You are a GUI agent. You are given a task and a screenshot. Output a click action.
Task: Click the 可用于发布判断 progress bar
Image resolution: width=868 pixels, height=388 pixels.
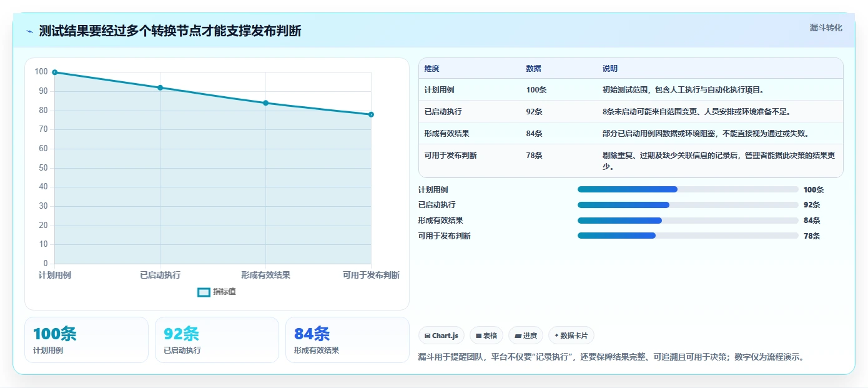click(688, 236)
